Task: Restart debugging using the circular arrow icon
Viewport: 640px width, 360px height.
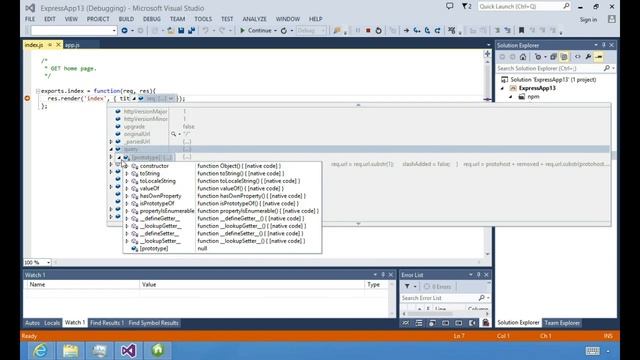Action: [378, 30]
